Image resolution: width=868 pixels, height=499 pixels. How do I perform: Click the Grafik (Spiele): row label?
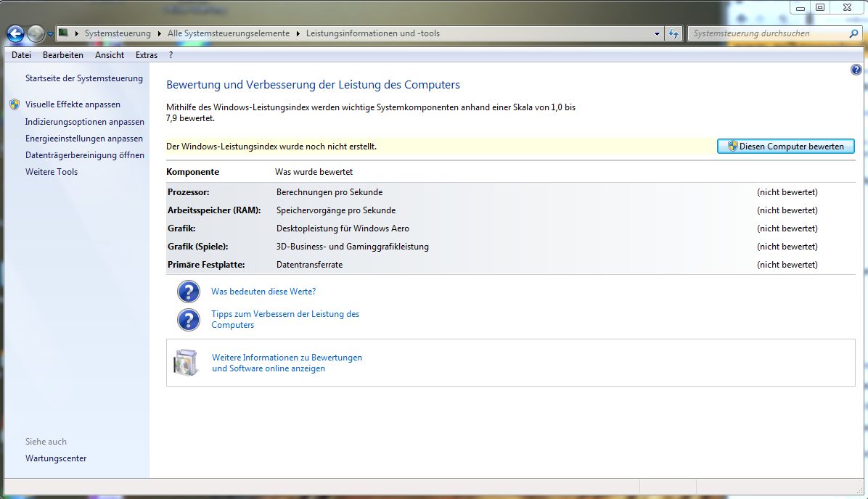[197, 246]
